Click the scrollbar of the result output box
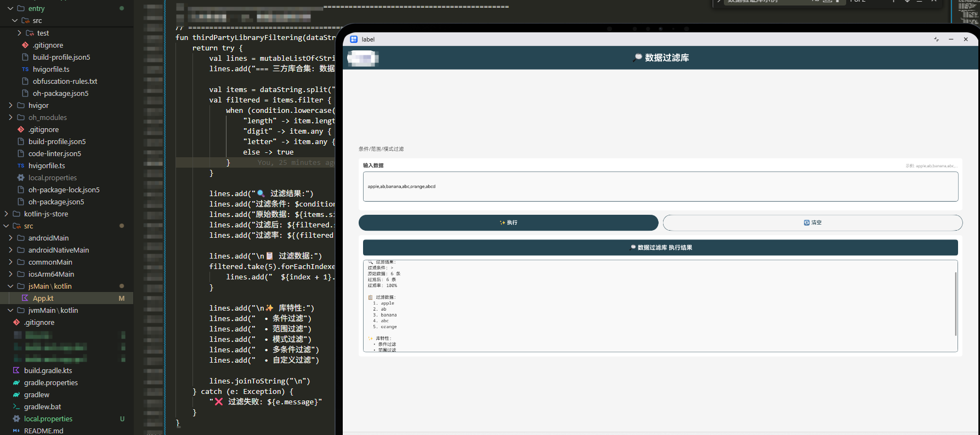 [955, 304]
